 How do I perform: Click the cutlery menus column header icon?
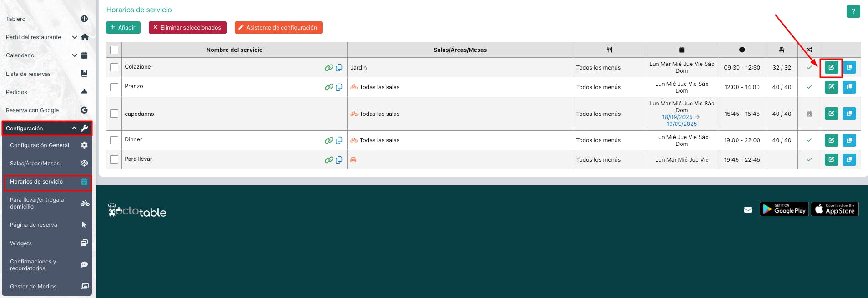click(x=609, y=50)
